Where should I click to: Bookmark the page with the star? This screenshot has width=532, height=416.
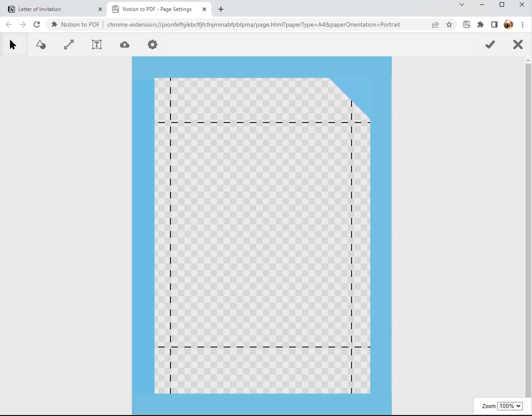point(449,25)
